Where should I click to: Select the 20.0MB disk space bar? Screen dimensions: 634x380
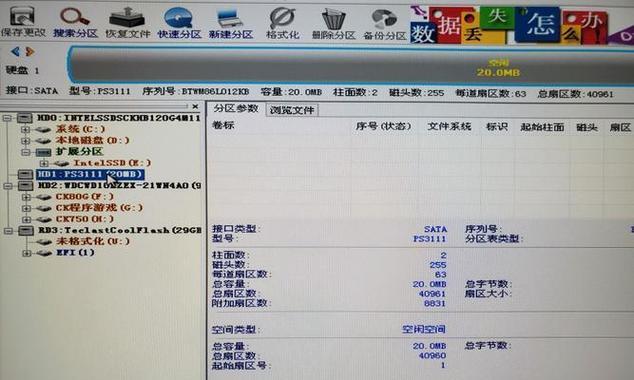[351, 65]
